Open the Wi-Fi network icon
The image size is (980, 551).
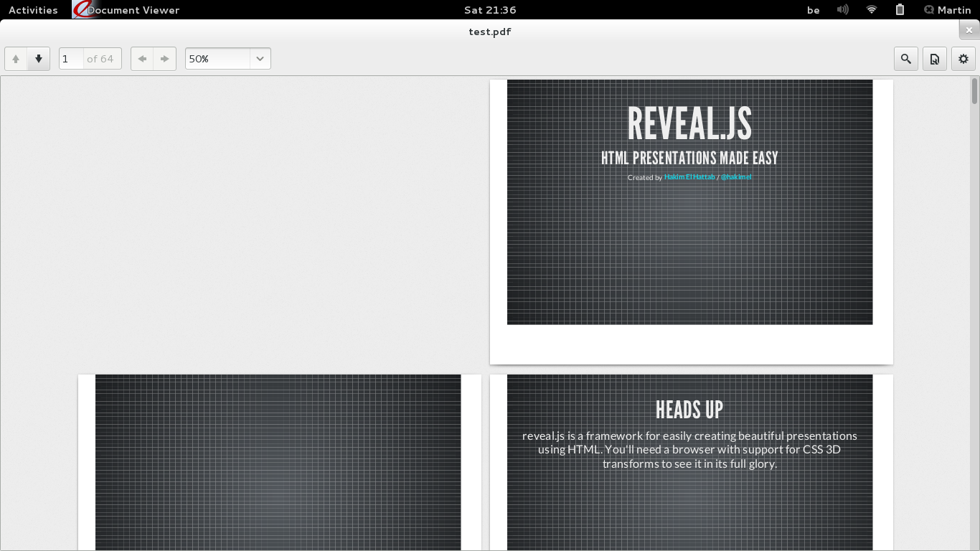pos(872,10)
